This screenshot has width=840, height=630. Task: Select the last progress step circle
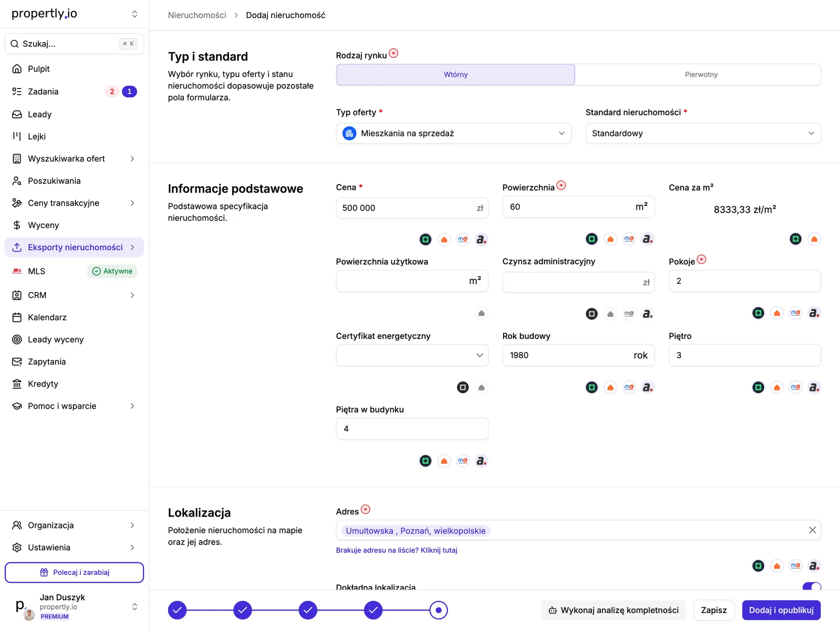click(438, 610)
